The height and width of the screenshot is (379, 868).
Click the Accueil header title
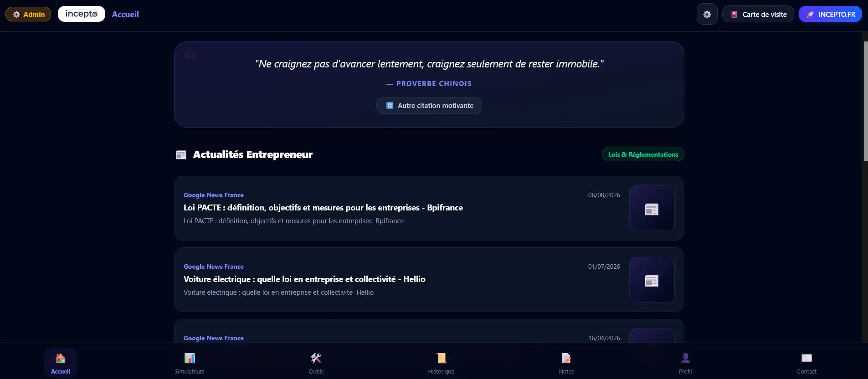click(x=125, y=14)
